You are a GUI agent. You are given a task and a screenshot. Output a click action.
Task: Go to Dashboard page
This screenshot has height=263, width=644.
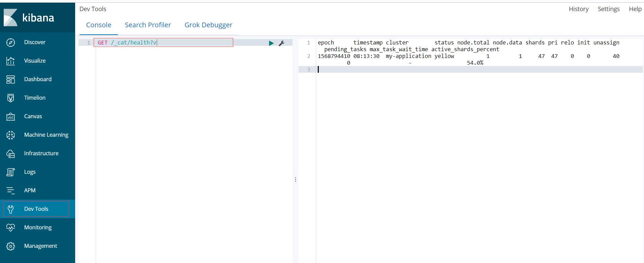tap(38, 79)
